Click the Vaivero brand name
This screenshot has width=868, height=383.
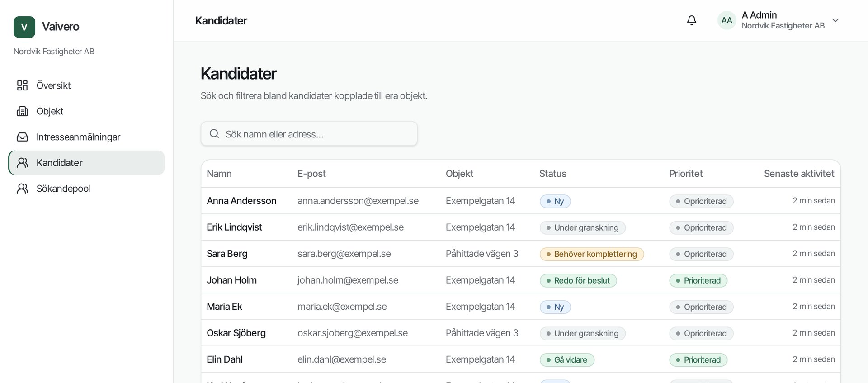click(x=61, y=27)
